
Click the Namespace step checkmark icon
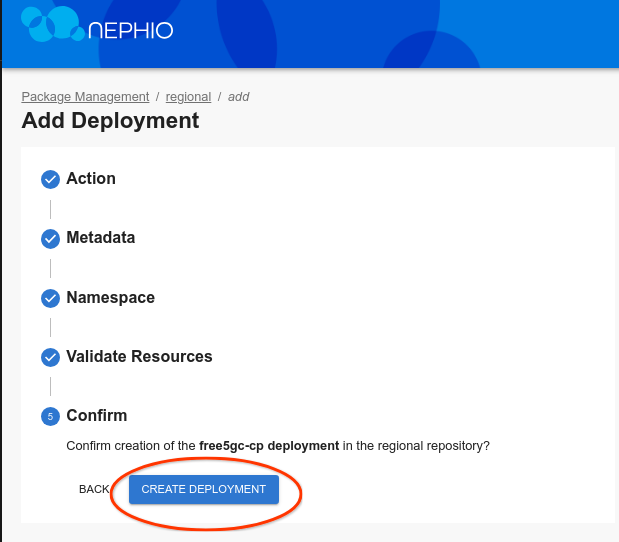pos(50,298)
